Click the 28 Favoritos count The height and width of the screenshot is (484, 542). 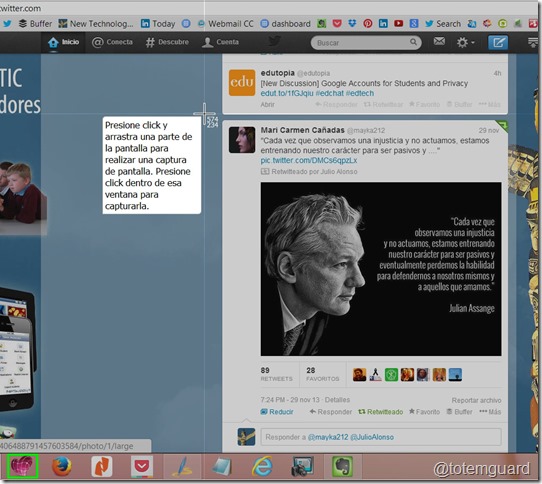pos(322,374)
